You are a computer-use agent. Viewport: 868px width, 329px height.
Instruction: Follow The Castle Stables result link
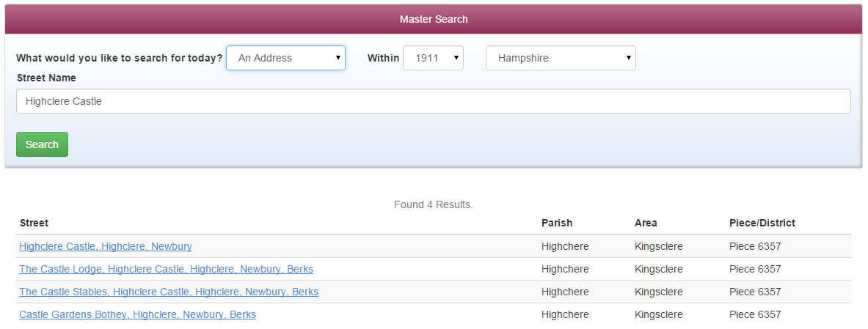(x=169, y=292)
